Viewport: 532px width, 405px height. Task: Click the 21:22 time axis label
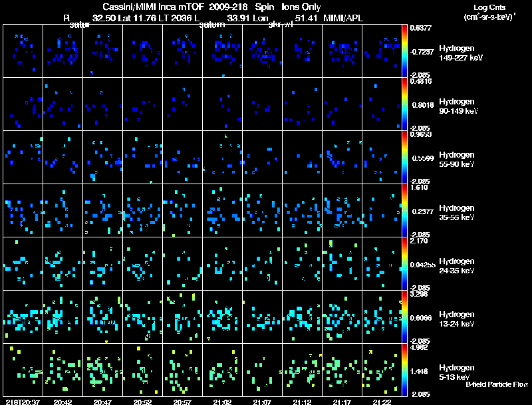pyautogui.click(x=382, y=402)
